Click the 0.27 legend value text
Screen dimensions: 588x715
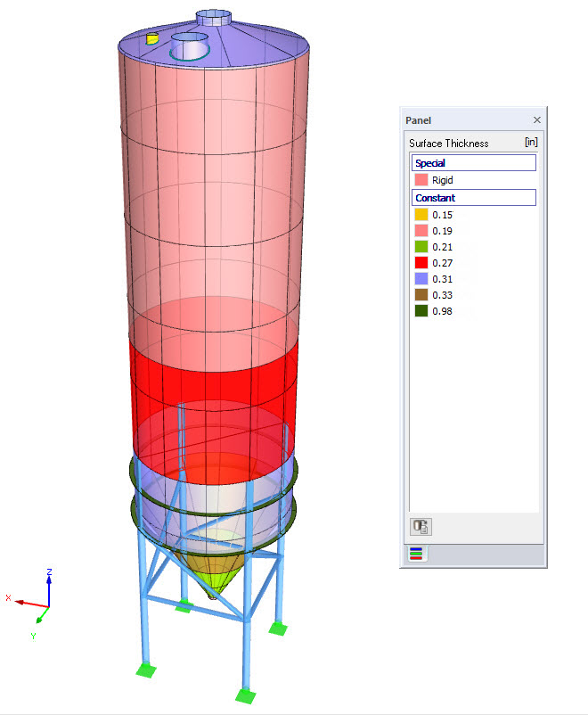point(442,263)
